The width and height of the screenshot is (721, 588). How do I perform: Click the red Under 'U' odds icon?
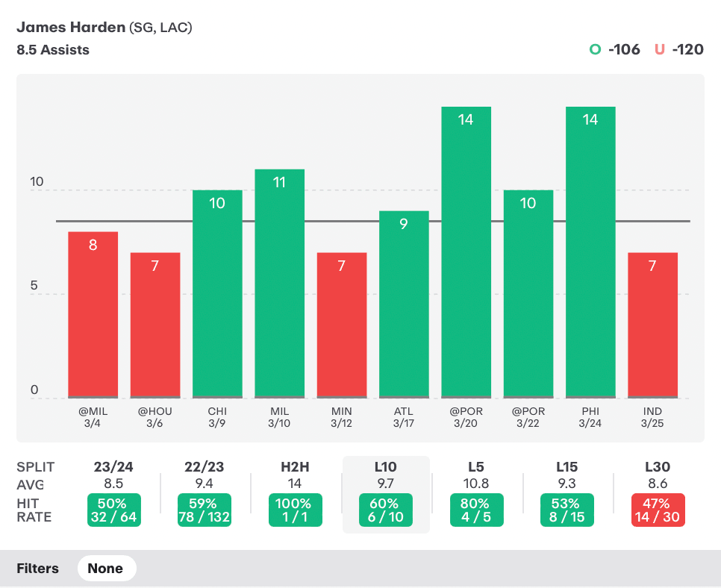659,49
